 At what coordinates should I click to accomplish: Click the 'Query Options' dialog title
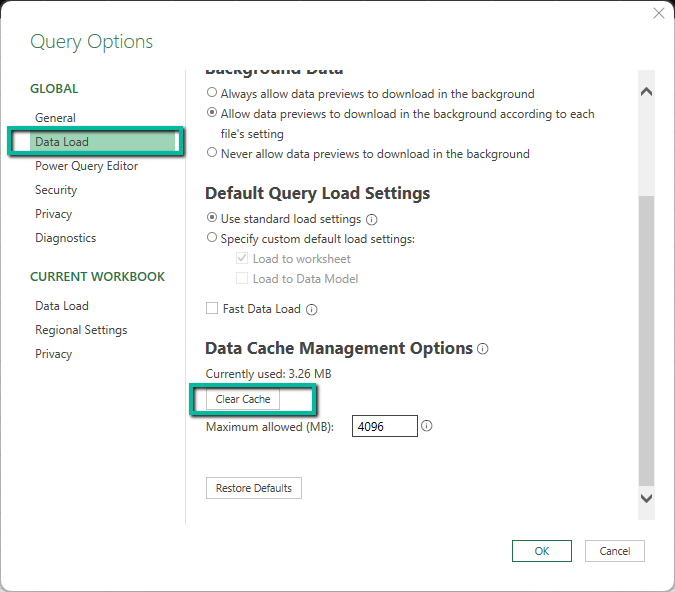91,42
